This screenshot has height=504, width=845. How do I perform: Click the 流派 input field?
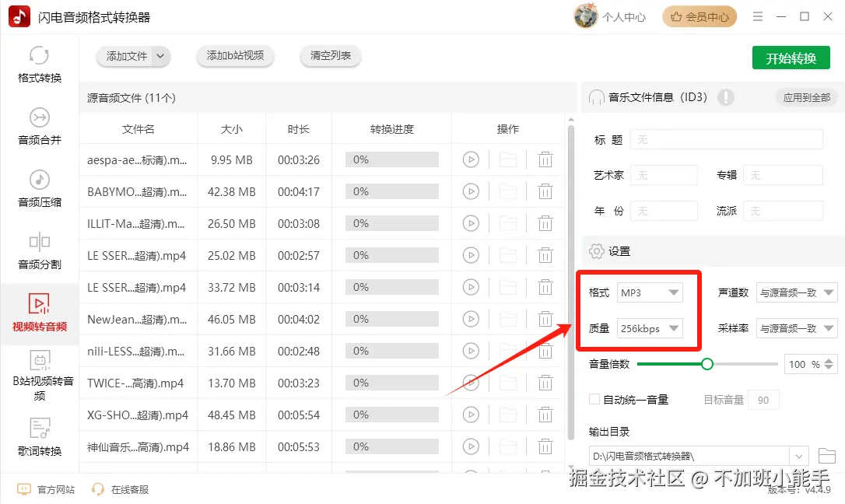783,211
